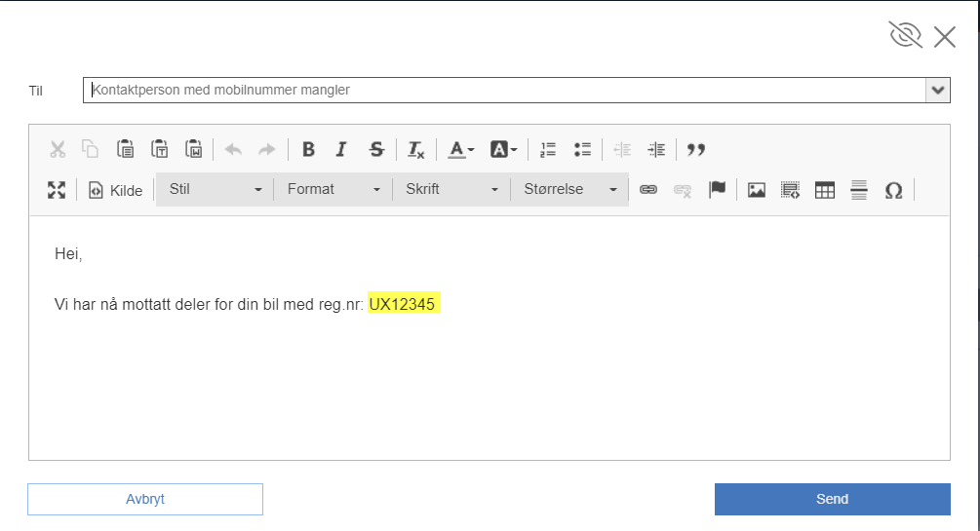
Task: Insert a bulleted list
Action: pos(582,150)
